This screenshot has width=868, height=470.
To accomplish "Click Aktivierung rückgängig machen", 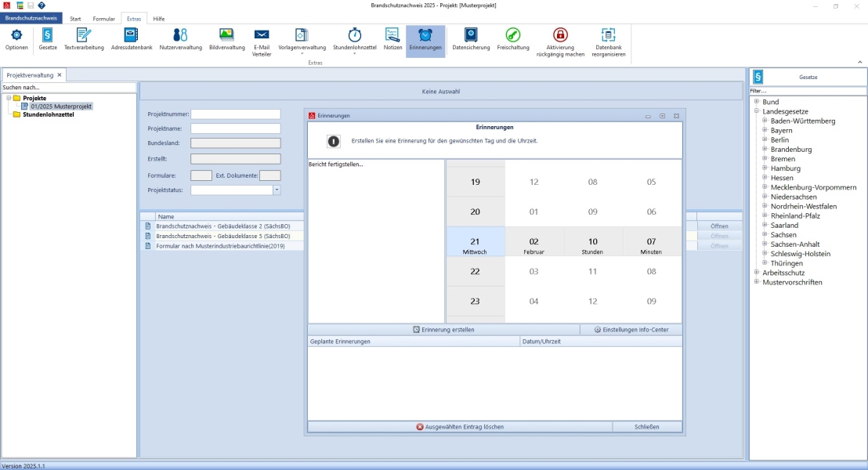I will pos(560,42).
